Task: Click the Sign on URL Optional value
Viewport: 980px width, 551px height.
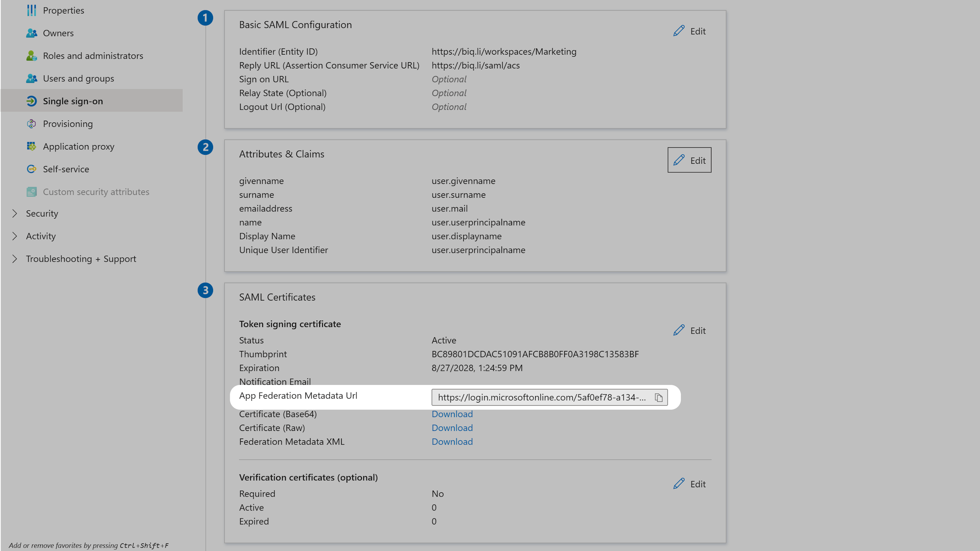Action: click(449, 79)
